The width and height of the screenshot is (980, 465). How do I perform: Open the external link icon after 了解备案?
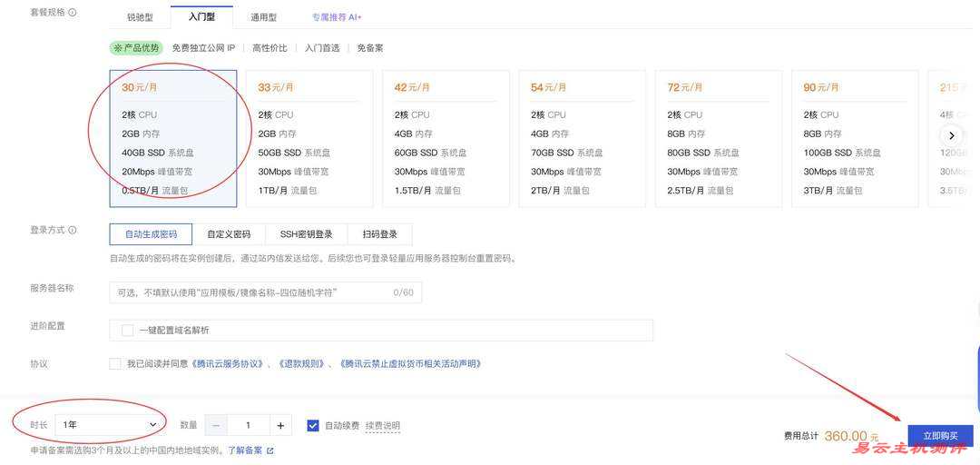[x=270, y=450]
